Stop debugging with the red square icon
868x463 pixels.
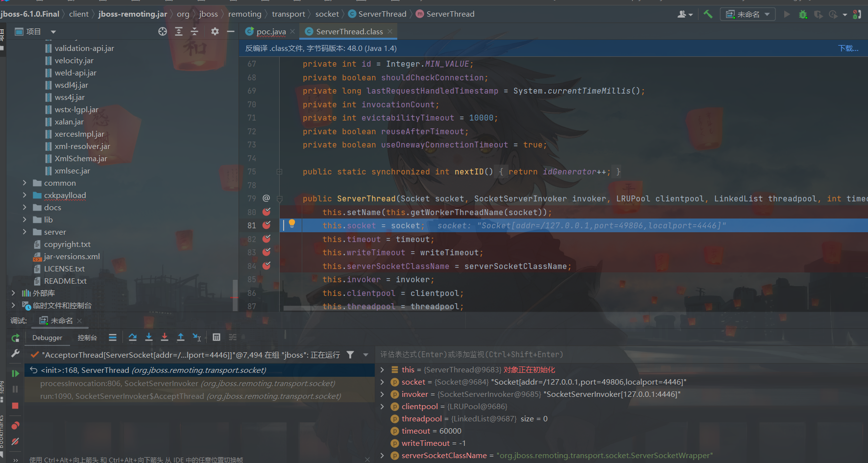pyautogui.click(x=15, y=406)
